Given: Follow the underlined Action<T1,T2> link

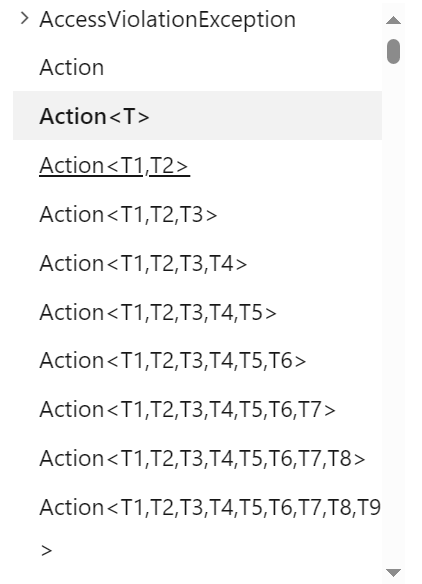Looking at the screenshot, I should [x=114, y=165].
